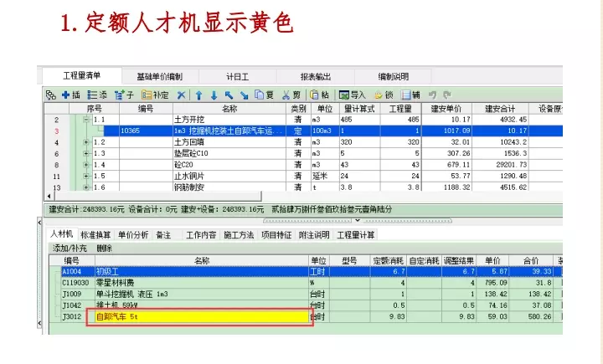Select the yellow-highlighted 自卸汽车 5t cell
Screen dimensions: 603x364
coord(199,318)
